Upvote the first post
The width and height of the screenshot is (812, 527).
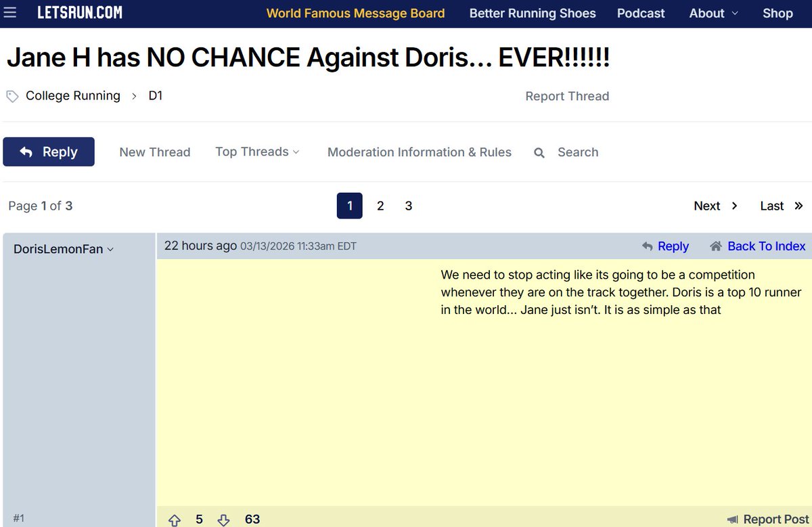[175, 520]
